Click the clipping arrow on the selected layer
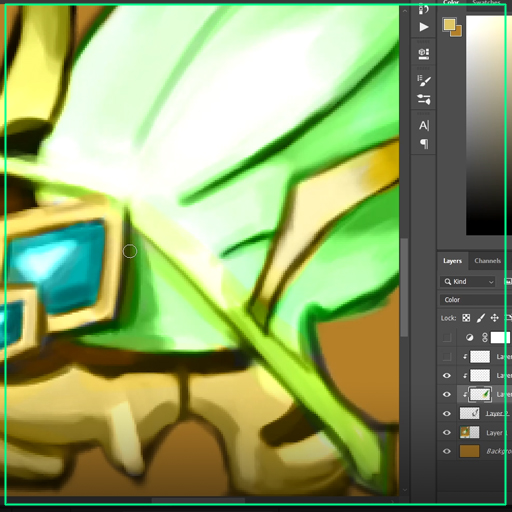This screenshot has height=512, width=512. pyautogui.click(x=465, y=395)
